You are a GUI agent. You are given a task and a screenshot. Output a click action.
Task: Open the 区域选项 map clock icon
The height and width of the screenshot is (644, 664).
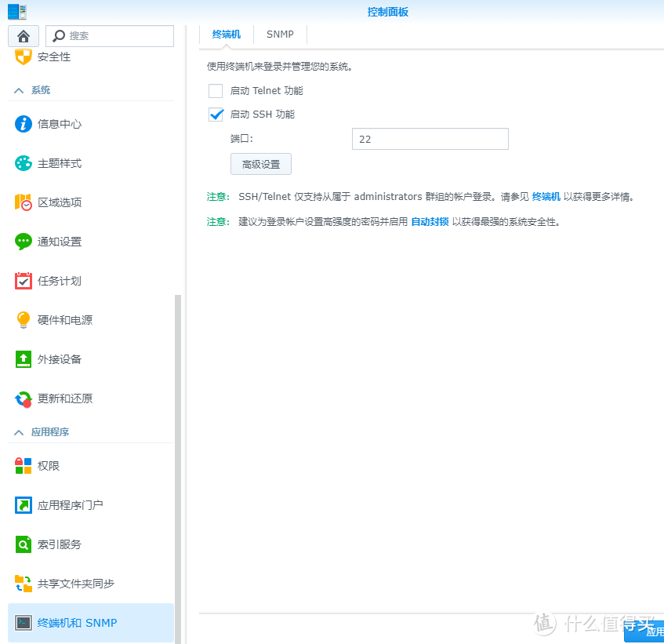[24, 202]
